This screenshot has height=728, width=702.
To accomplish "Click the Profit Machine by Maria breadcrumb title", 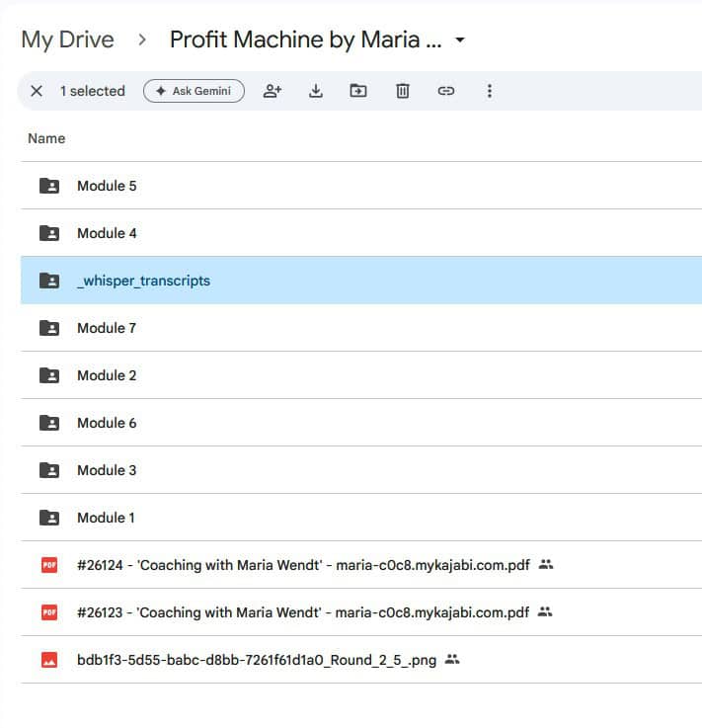I will coord(305,40).
